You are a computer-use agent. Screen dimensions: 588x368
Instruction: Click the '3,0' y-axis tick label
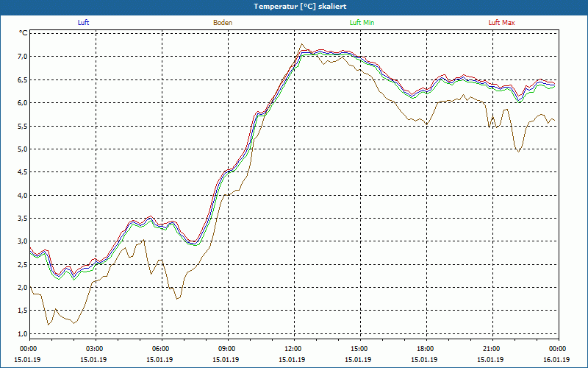click(23, 241)
